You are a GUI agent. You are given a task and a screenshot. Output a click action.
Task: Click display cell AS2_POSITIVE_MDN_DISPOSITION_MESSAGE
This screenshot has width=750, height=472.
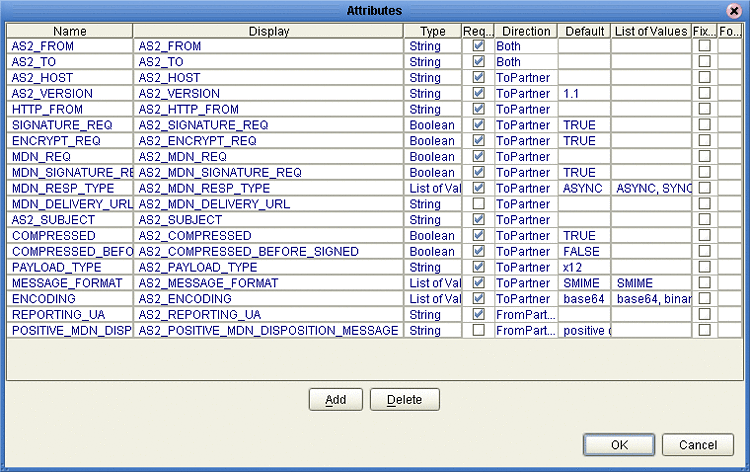pyautogui.click(x=268, y=330)
